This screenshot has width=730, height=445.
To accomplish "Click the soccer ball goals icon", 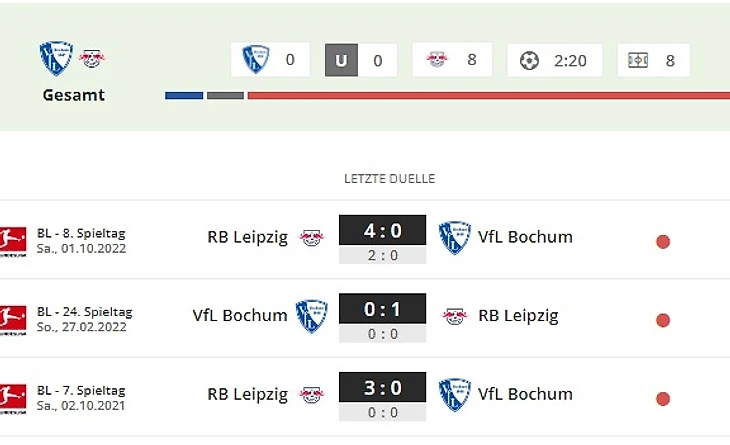I will tap(529, 60).
